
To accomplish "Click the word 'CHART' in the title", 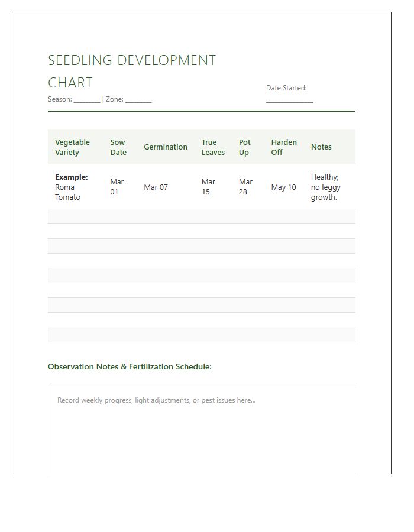I will coord(70,83).
